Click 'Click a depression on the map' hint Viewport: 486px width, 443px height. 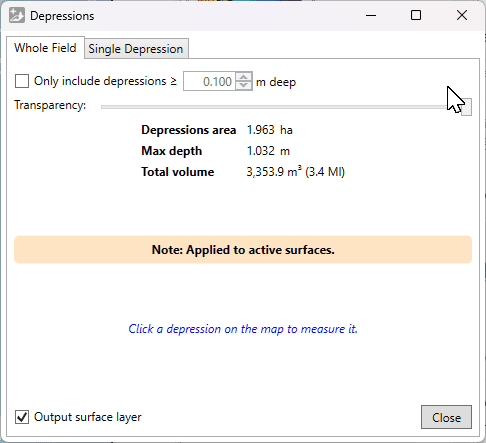click(243, 329)
